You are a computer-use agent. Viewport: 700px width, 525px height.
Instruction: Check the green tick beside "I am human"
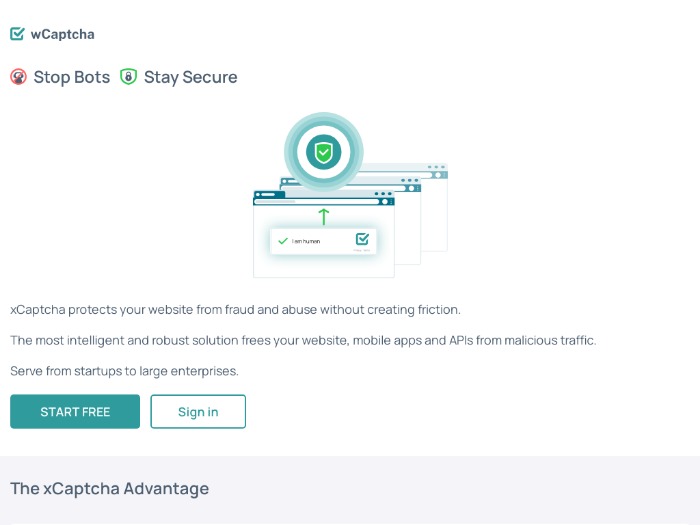pos(283,241)
